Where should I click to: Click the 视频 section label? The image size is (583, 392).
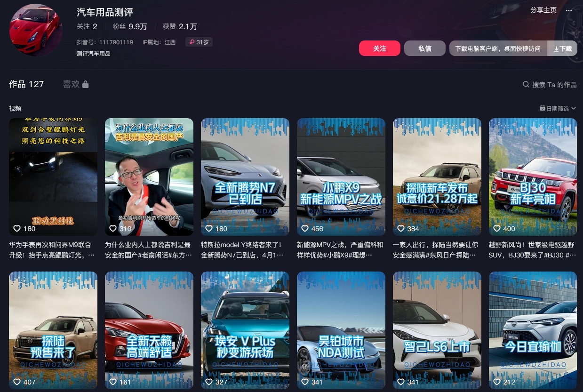pos(15,109)
